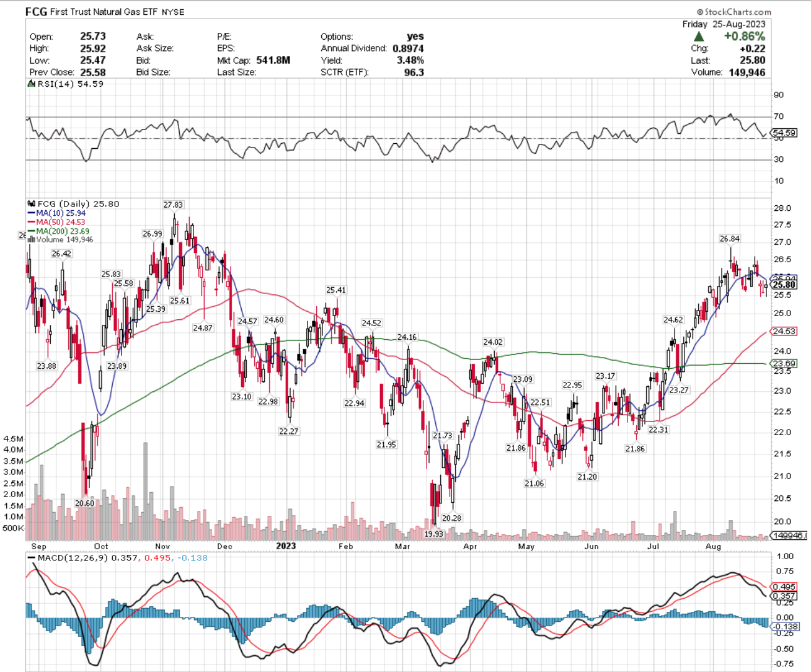Click the SCTR (ETF) 96.3 value
Viewport: 811px width, 672px height.
[x=414, y=72]
